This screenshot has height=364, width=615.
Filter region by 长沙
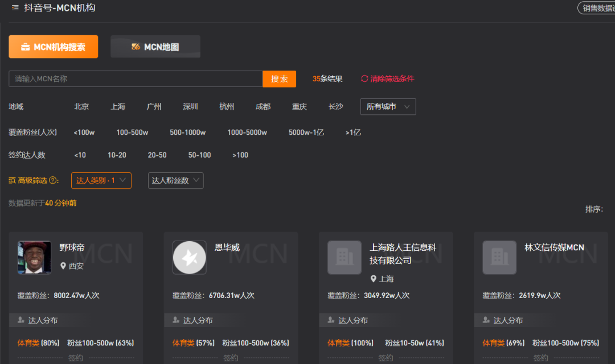pos(336,106)
